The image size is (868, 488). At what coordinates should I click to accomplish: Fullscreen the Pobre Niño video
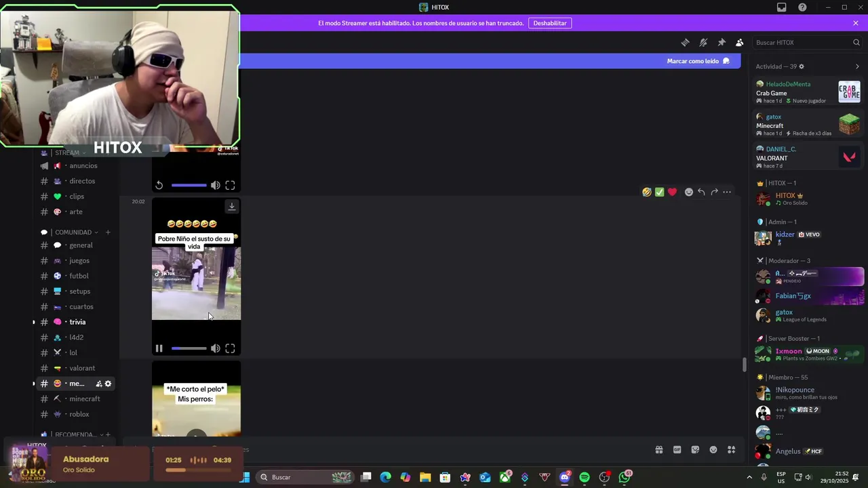tap(230, 348)
